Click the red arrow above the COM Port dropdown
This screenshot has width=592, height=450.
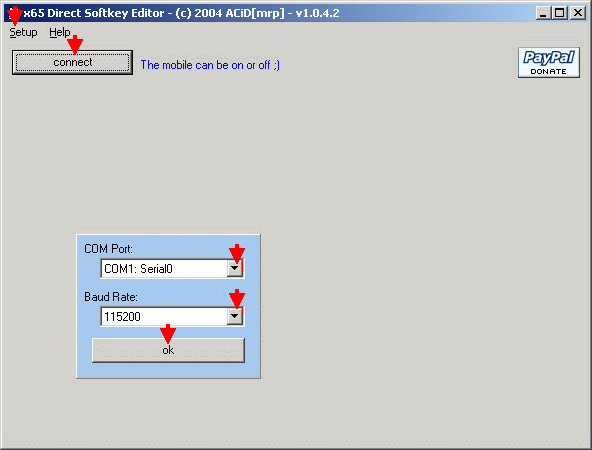point(237,253)
